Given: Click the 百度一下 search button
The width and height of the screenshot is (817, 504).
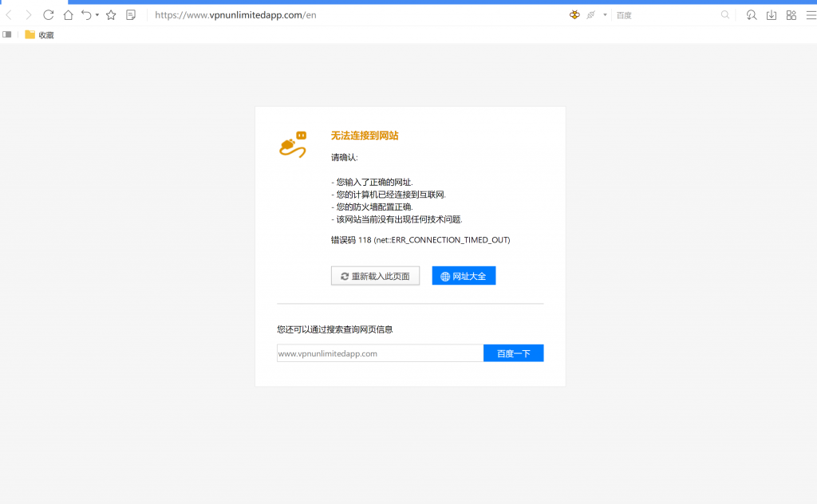Looking at the screenshot, I should (x=513, y=353).
